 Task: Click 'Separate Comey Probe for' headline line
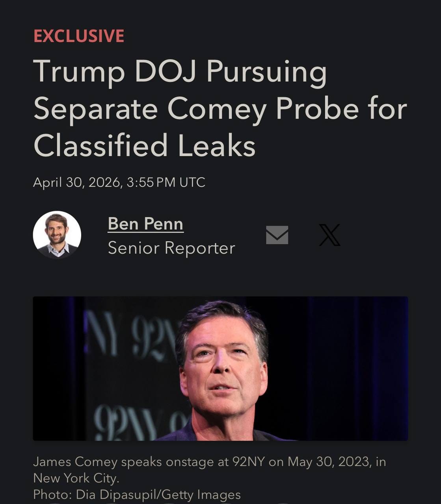click(x=220, y=109)
